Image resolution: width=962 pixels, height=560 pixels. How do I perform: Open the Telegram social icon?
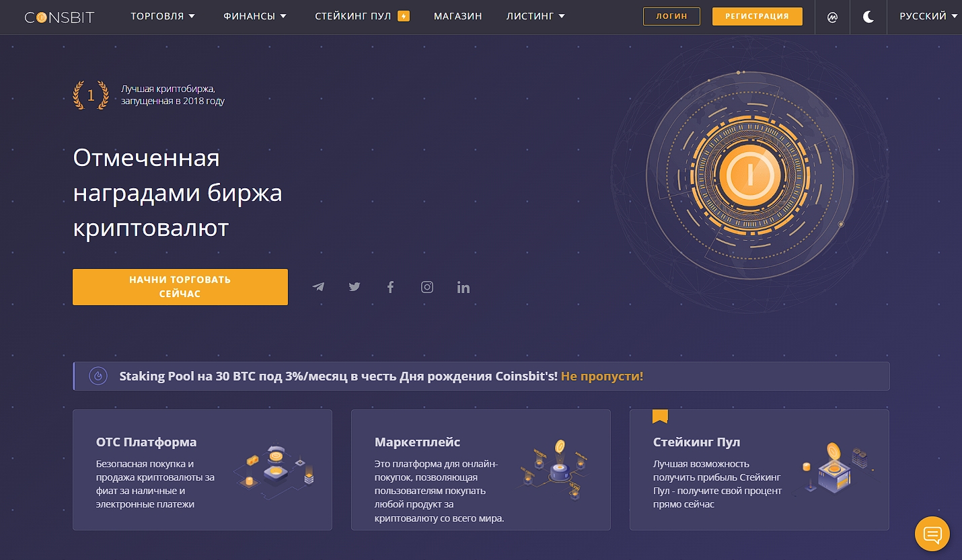pos(318,287)
